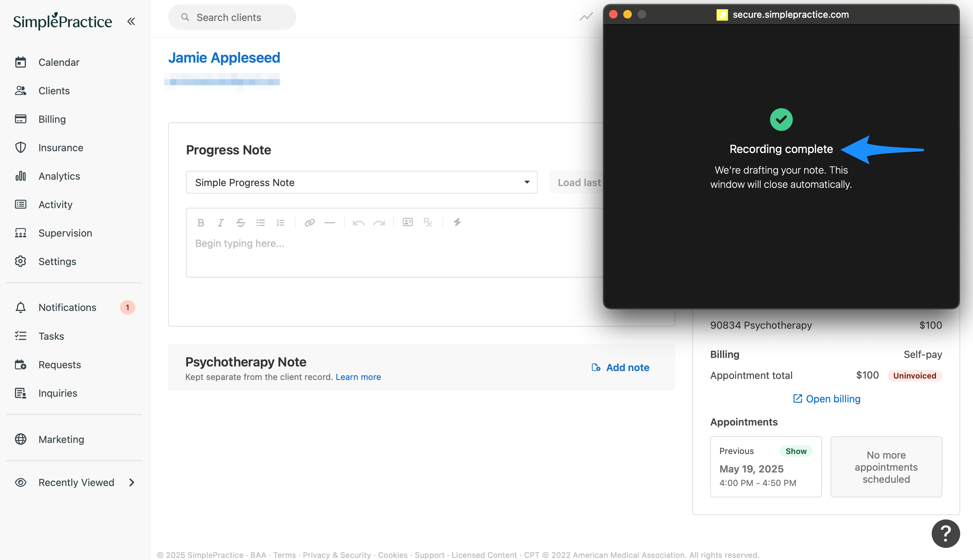Open the help question mark button
This screenshot has height=560, width=973.
point(945,533)
